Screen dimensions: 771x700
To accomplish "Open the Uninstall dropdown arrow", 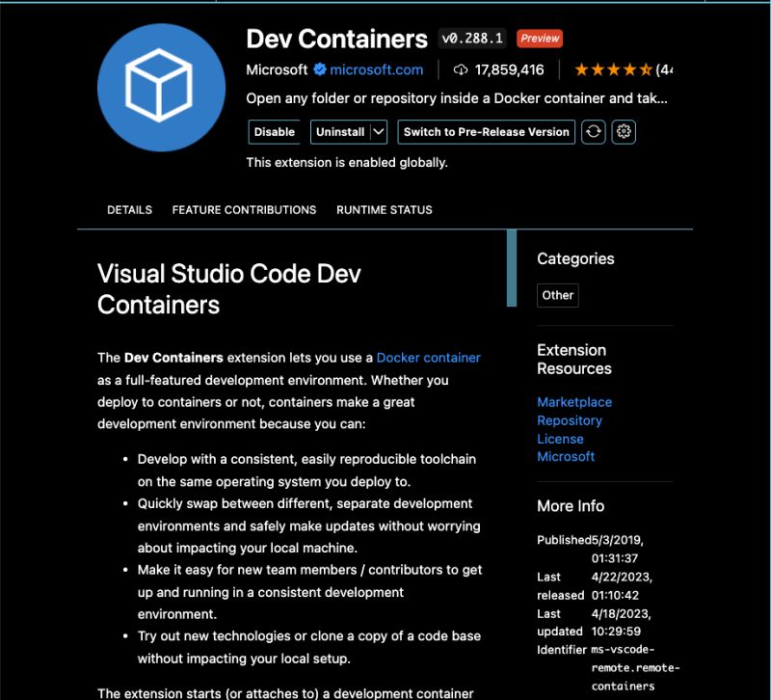I will (379, 132).
